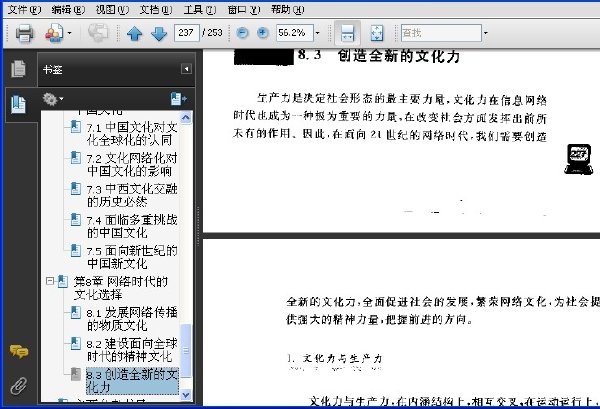Viewport: 600px width, 409px height.
Task: Select bookmark 8.3 创造全新的文化力
Action: tap(132, 381)
